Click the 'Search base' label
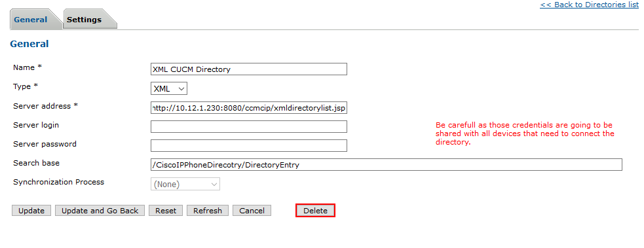 point(36,163)
